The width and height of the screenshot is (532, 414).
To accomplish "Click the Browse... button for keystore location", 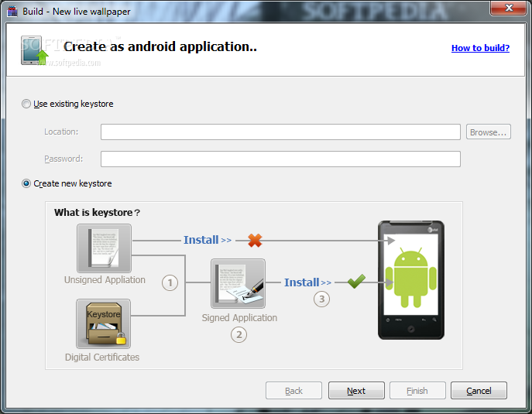I will [x=489, y=132].
